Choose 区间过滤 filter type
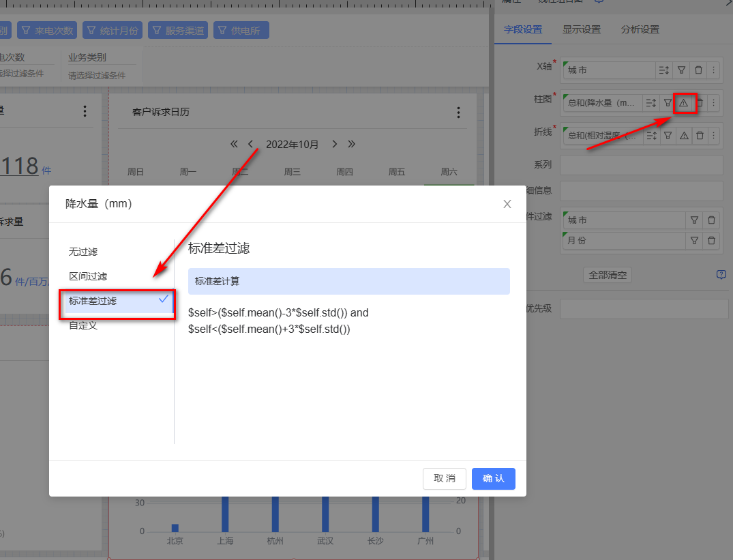733x560 pixels. click(88, 276)
